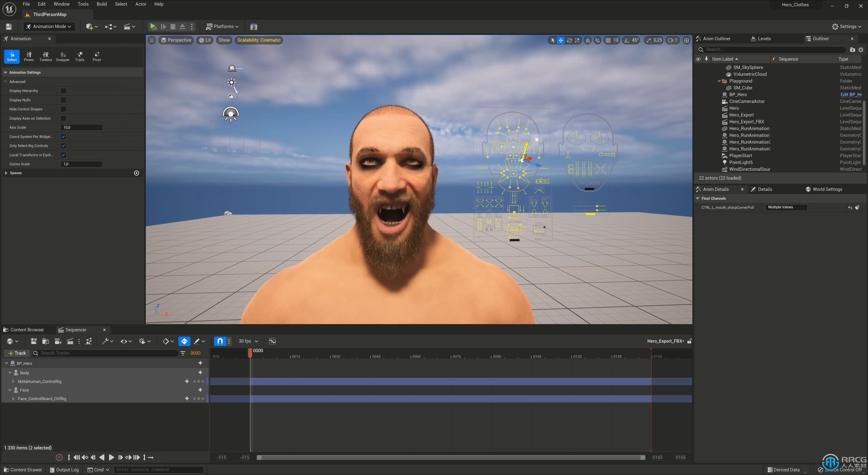Collapse the Float Channels section
868x475 pixels.
click(698, 198)
